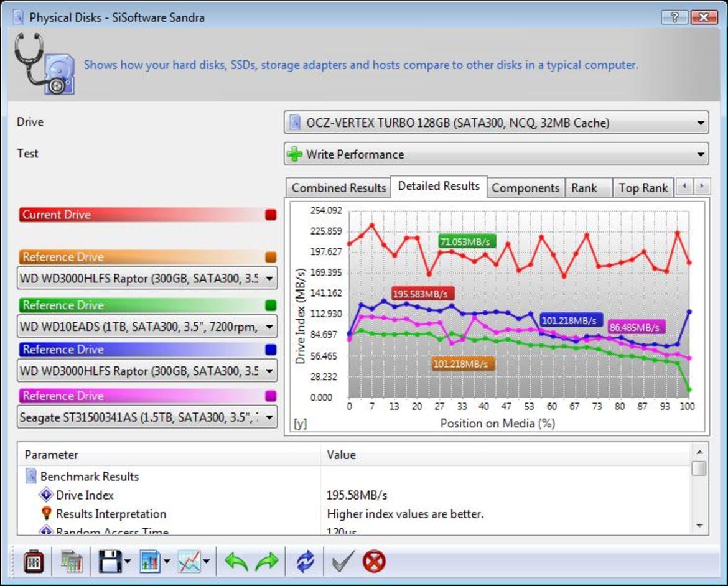The height and width of the screenshot is (586, 728).
Task: Open the Drive dropdown showing OCZ-VERTEX TURBO
Action: 496,123
